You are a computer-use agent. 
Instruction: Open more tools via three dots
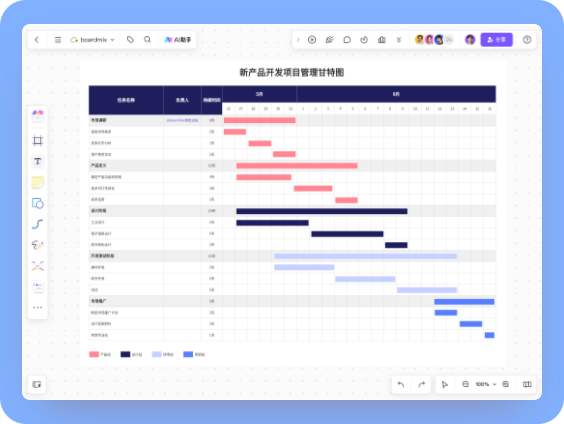tap(37, 307)
